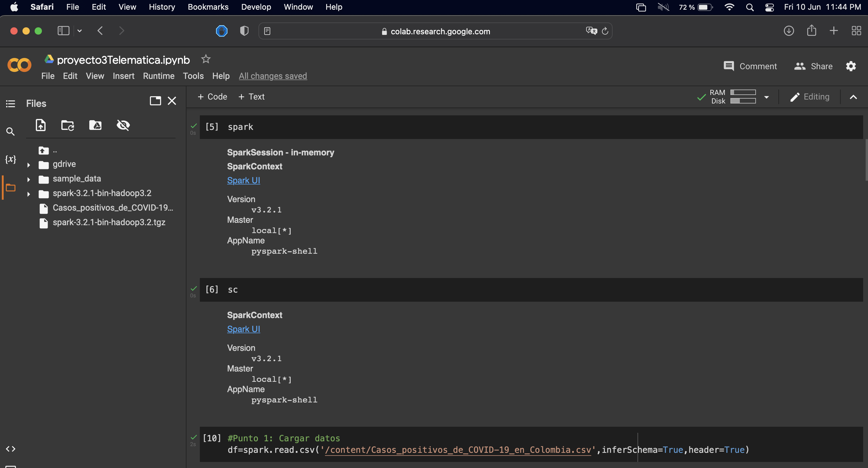Click the RAM usage bar
The image size is (868, 468).
[743, 92]
